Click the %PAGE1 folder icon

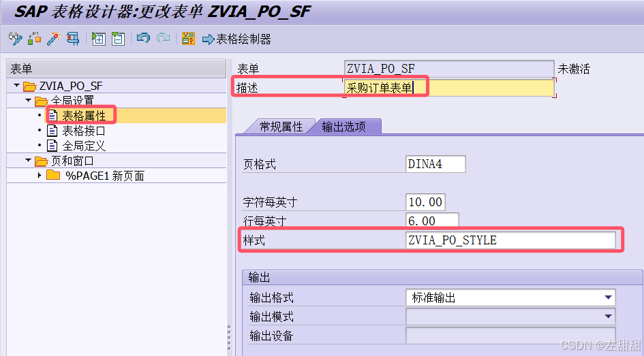pos(53,175)
